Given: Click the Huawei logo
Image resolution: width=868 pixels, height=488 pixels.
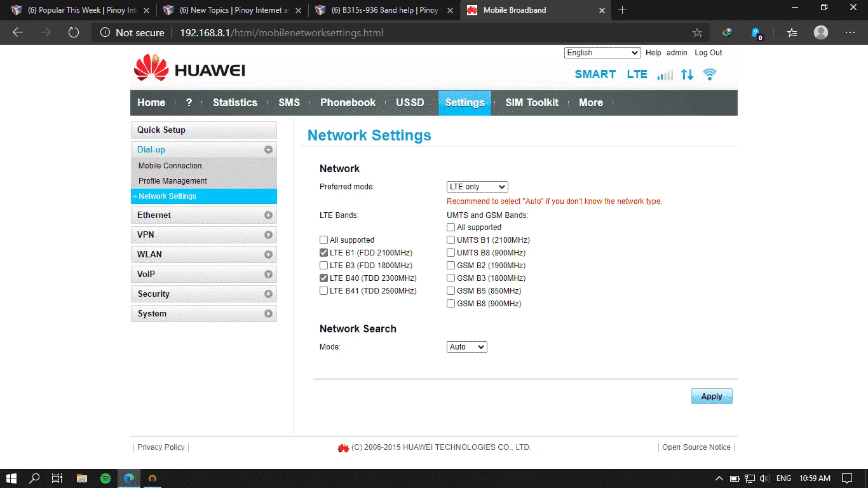Looking at the screenshot, I should [x=189, y=68].
